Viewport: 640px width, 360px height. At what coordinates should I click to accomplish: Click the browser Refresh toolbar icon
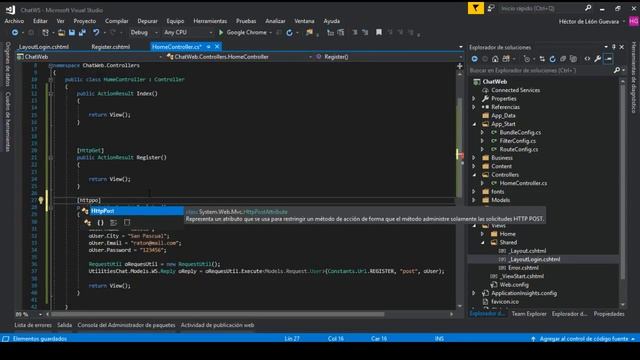point(289,33)
